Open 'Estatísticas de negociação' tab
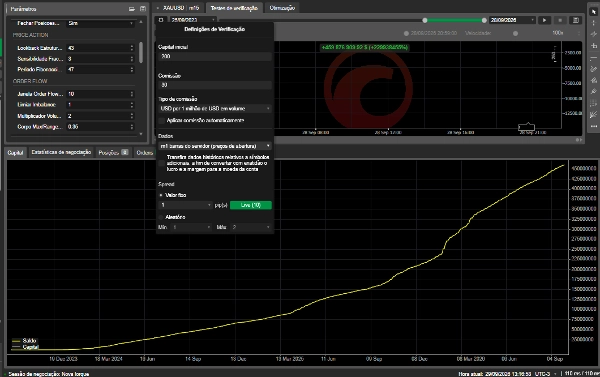The image size is (600, 377). click(x=61, y=152)
